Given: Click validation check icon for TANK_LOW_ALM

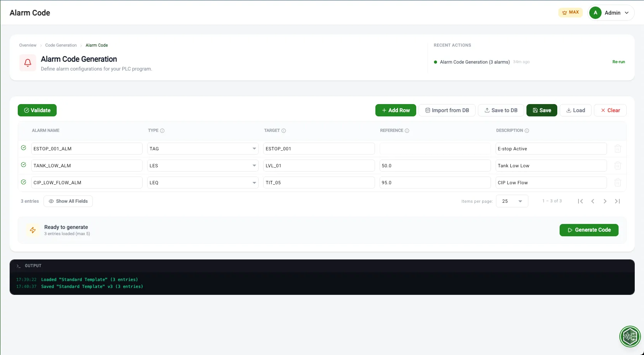Looking at the screenshot, I should point(24,165).
